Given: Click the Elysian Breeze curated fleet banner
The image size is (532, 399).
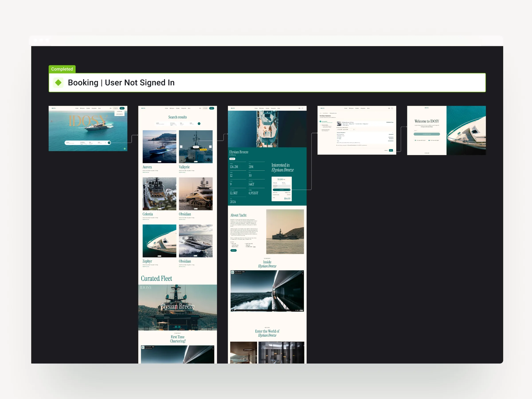Looking at the screenshot, I should 178,307.
